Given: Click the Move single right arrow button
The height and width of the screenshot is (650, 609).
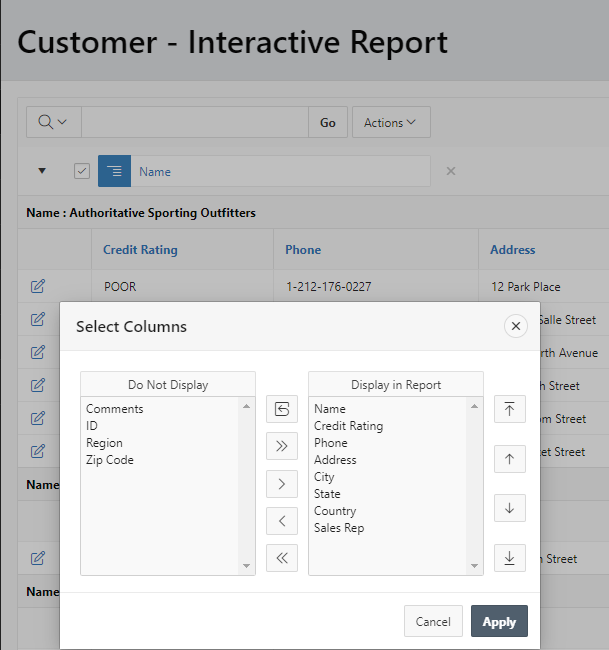Looking at the screenshot, I should click(282, 484).
